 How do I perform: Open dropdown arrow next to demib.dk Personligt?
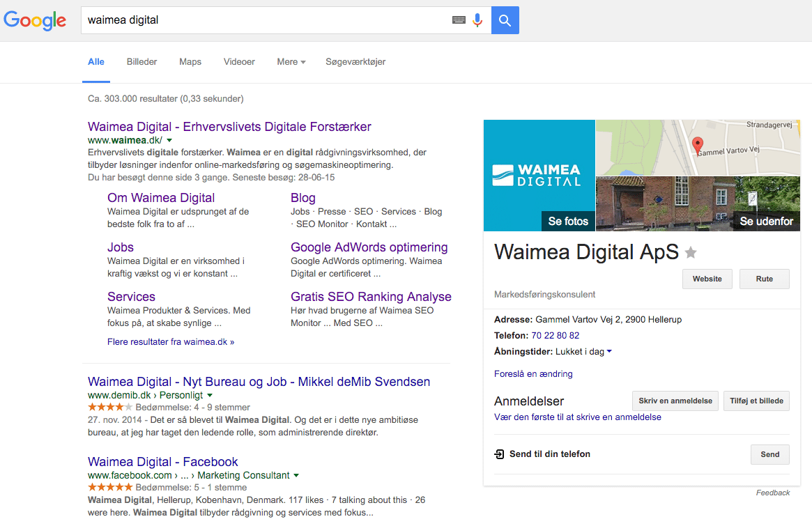210,395
